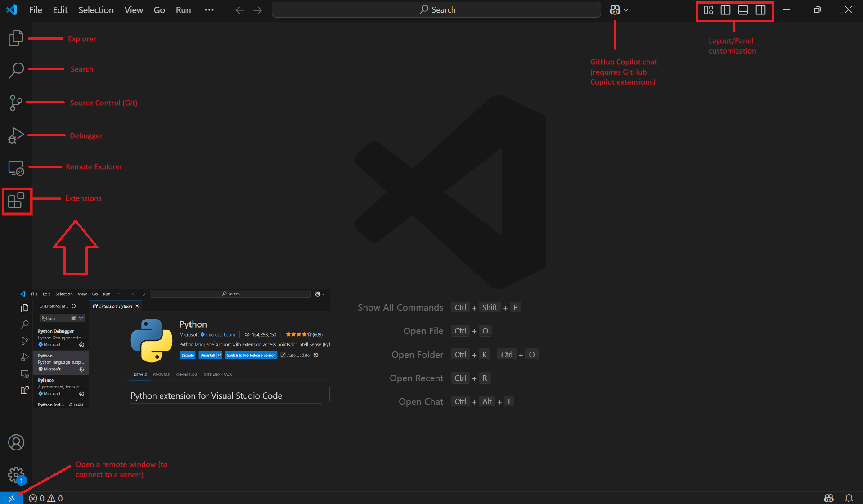Open the Go menu

(x=159, y=9)
